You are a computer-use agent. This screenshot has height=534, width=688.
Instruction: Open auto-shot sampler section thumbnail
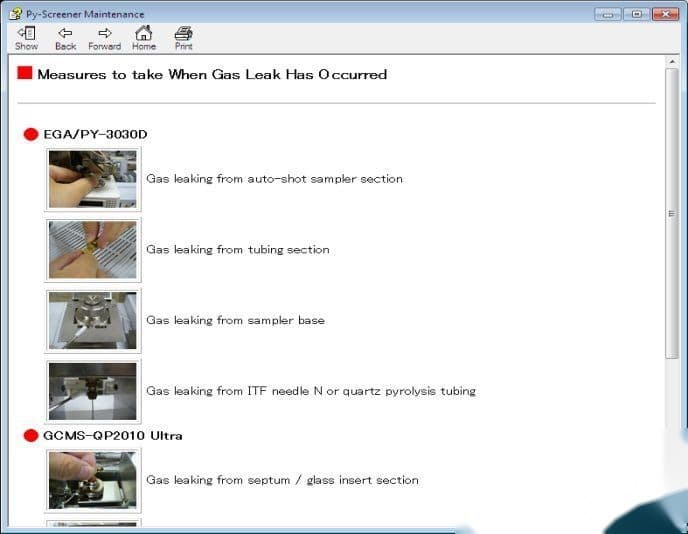(93, 179)
